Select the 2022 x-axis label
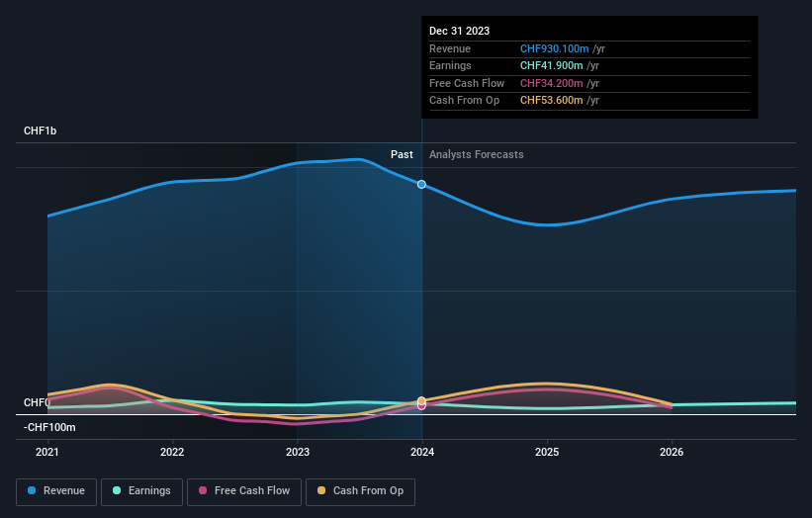The height and width of the screenshot is (518, 812). click(x=172, y=452)
